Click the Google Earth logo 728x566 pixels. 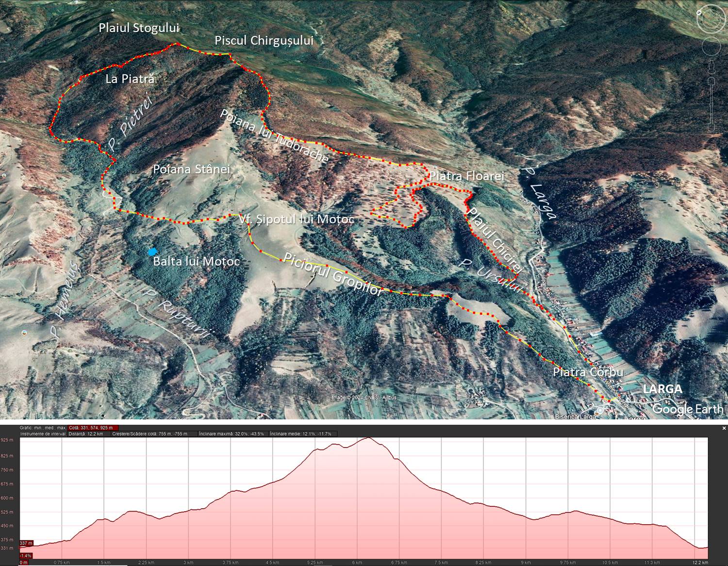coord(687,409)
